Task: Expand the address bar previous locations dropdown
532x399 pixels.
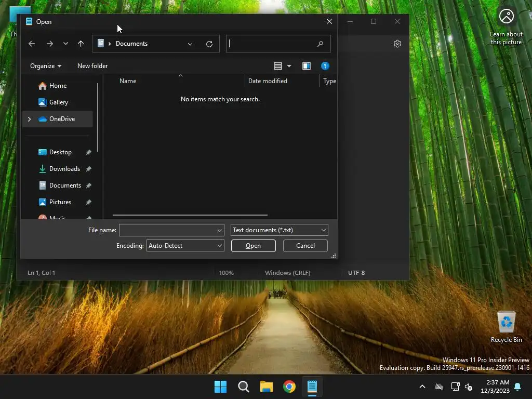Action: 190,44
